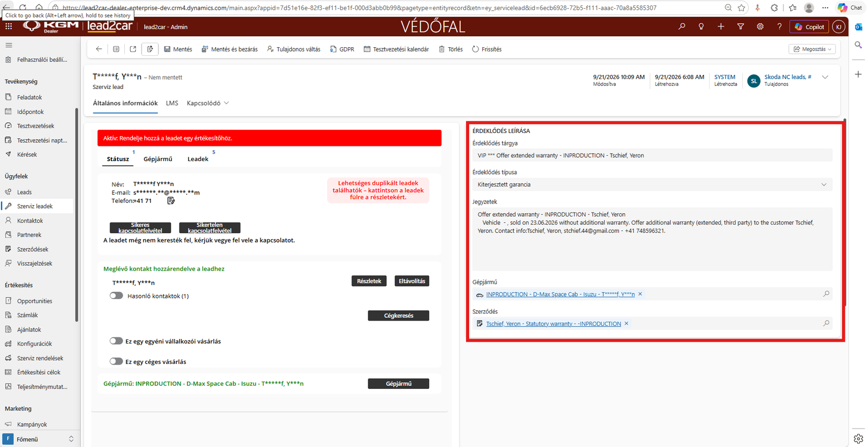868x447 pixels.
Task: Open the app launcher waffle menu
Action: click(9, 27)
